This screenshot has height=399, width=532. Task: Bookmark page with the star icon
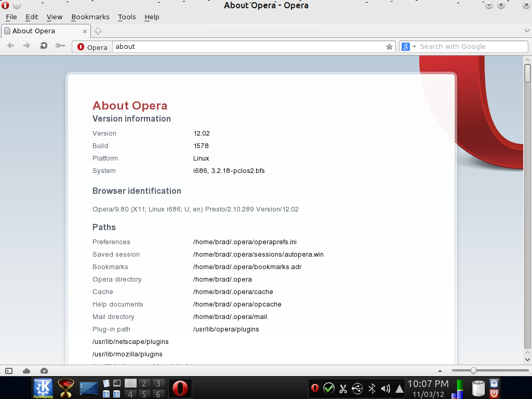tap(389, 47)
